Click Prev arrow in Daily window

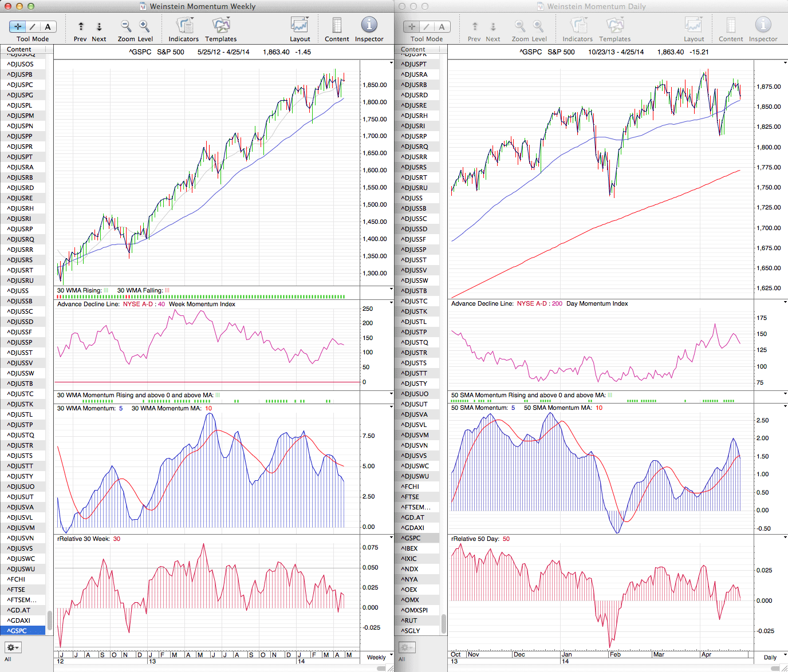[475, 26]
